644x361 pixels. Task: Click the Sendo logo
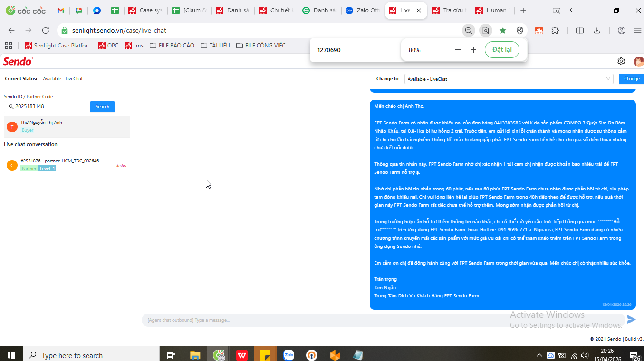18,61
